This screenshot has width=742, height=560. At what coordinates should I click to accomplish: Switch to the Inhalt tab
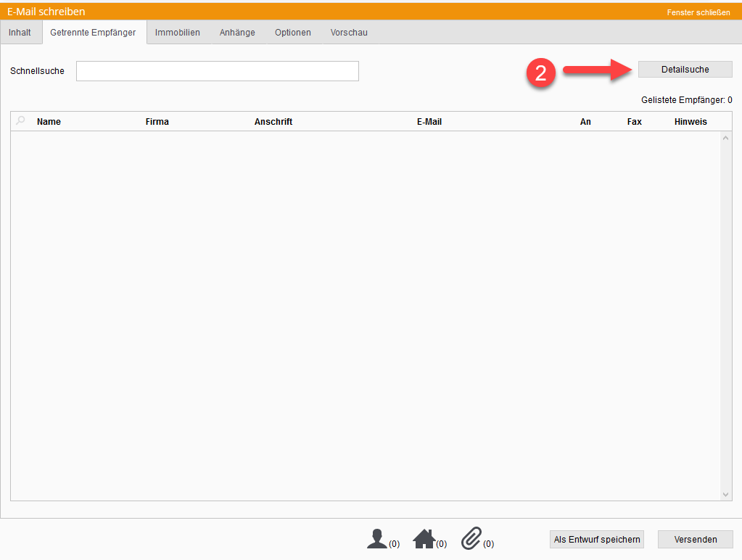[20, 33]
